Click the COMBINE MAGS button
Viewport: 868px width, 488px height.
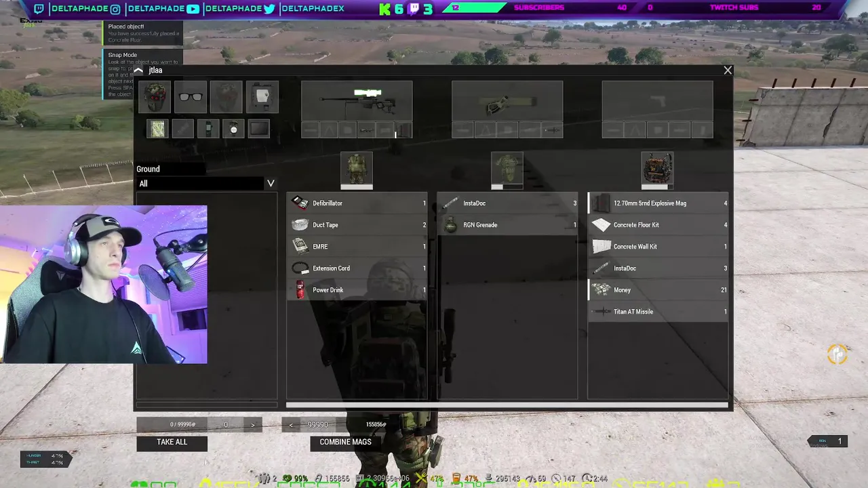pos(345,443)
